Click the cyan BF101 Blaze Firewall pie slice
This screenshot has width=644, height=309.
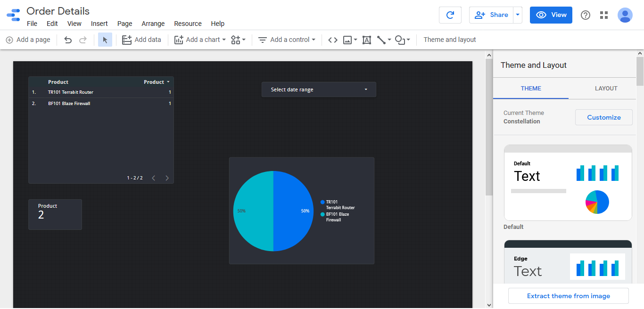point(253,211)
